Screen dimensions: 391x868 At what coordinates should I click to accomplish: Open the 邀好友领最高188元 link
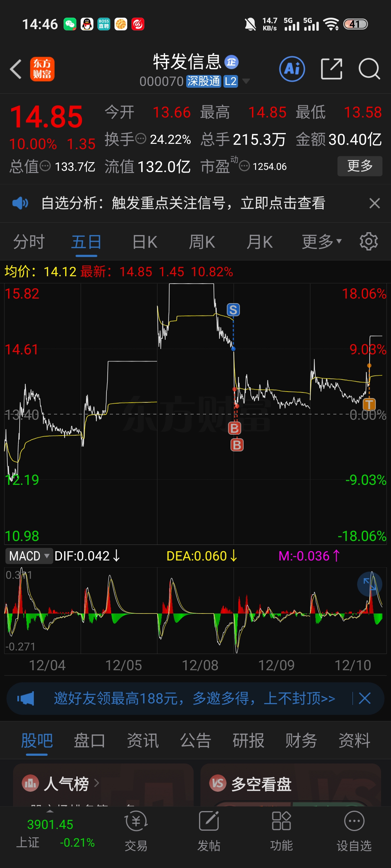[195, 698]
